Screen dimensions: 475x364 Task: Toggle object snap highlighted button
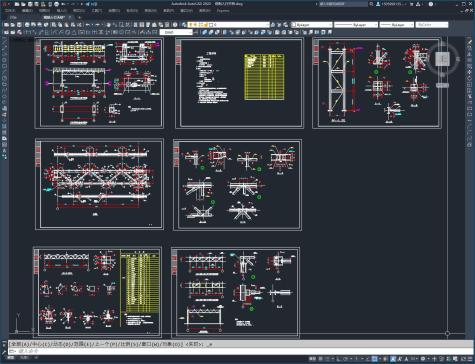point(374,359)
